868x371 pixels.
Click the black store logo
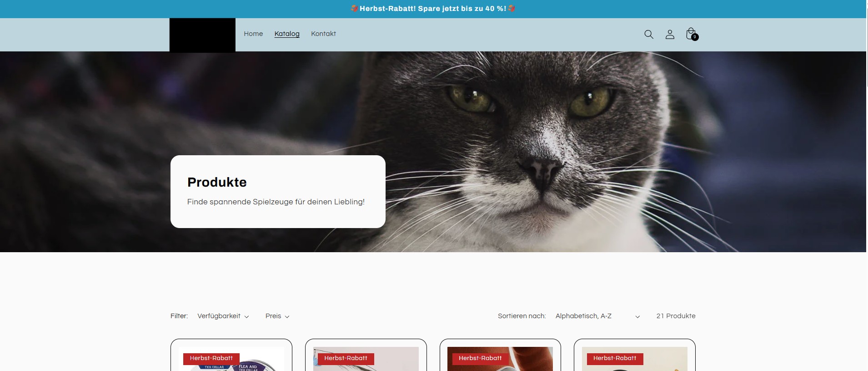click(202, 35)
